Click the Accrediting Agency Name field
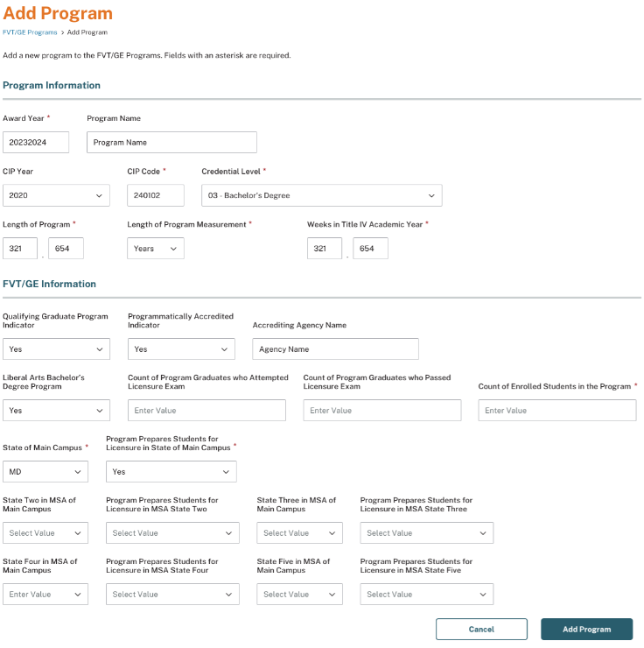This screenshot has height=648, width=644. point(335,349)
